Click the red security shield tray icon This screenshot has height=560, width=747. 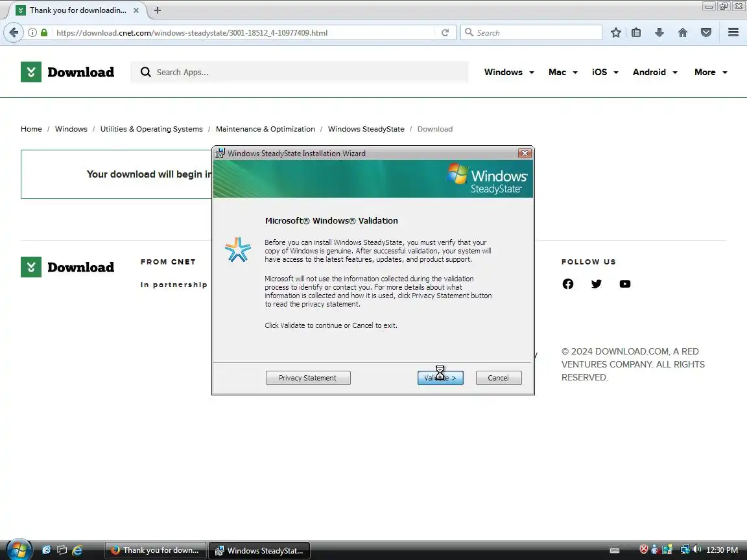click(644, 550)
